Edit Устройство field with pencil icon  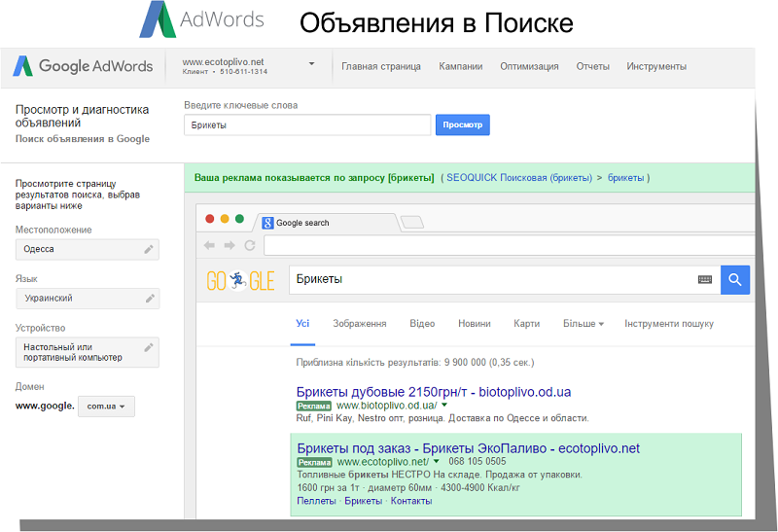[149, 347]
